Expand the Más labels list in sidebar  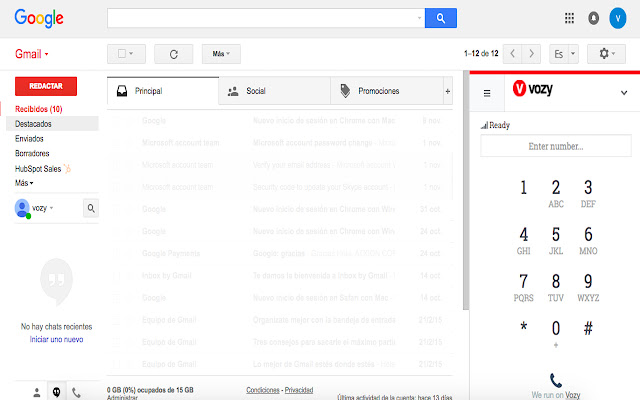point(24,183)
